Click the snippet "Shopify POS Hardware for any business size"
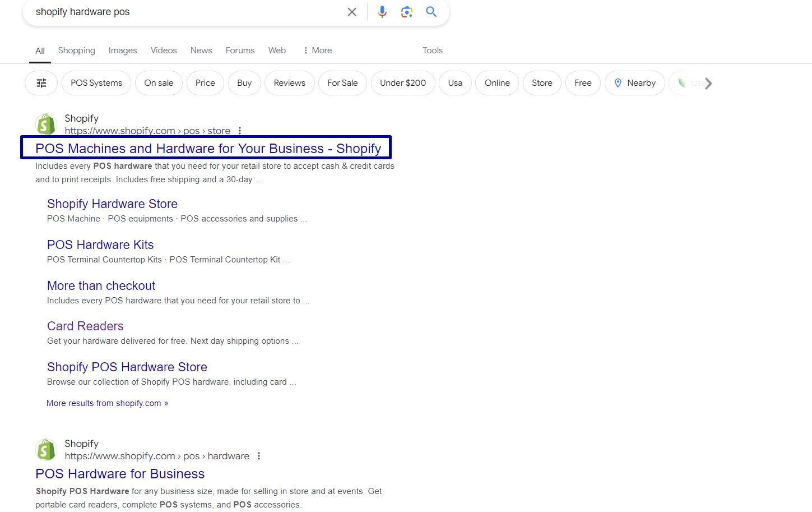Image resolution: width=812 pixels, height=512 pixels. (x=208, y=498)
